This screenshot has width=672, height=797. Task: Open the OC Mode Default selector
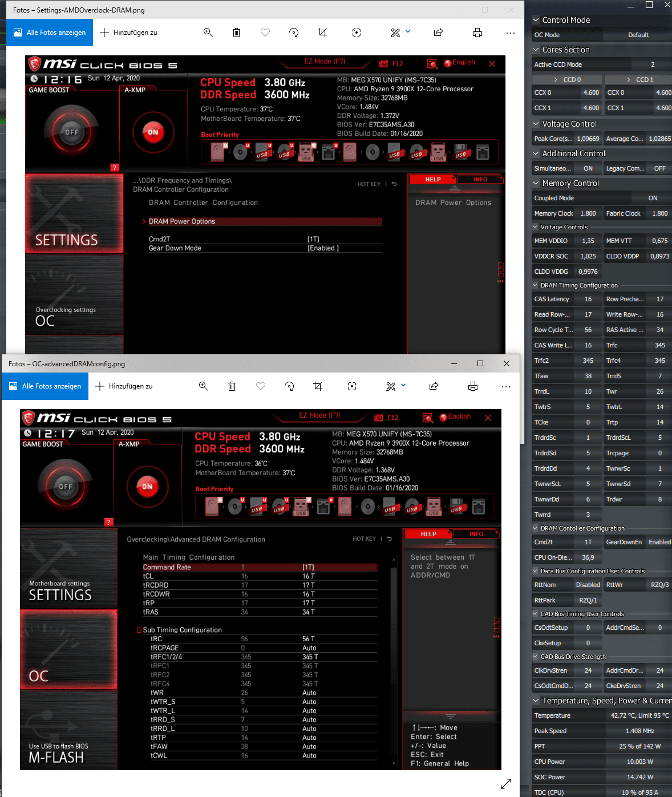click(638, 35)
